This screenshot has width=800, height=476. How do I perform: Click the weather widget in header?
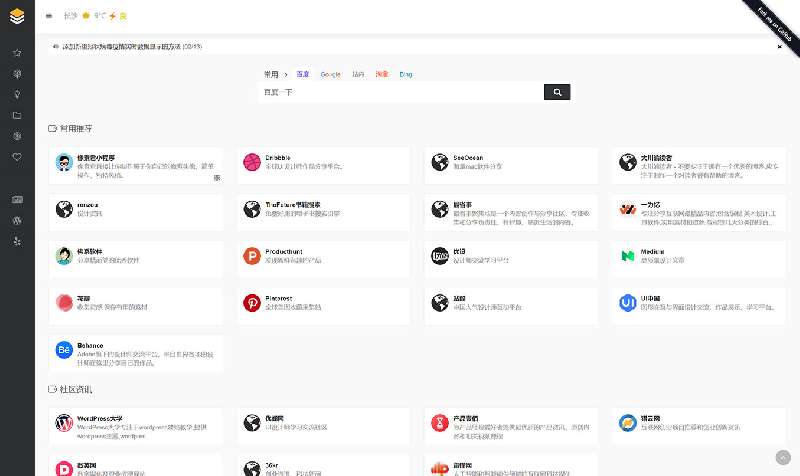[95, 16]
